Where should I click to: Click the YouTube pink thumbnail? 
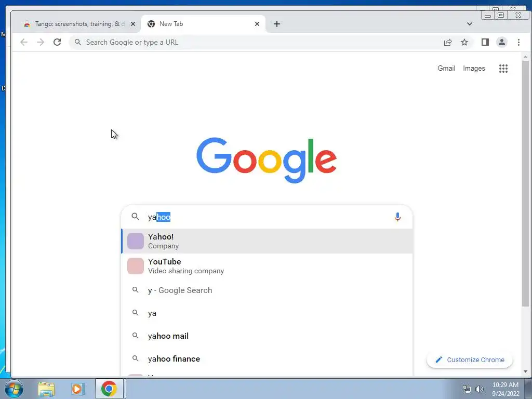tap(136, 266)
